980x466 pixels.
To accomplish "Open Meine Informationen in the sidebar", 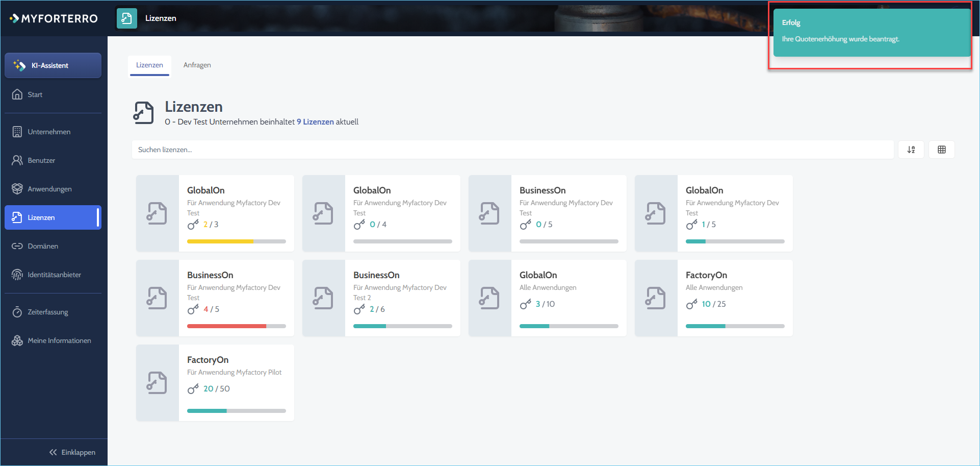I will (x=53, y=340).
